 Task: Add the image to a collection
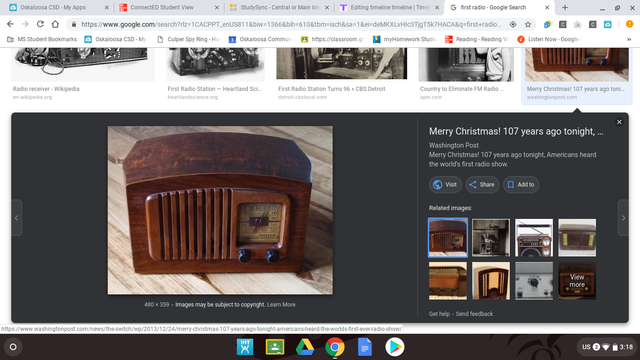(x=521, y=184)
